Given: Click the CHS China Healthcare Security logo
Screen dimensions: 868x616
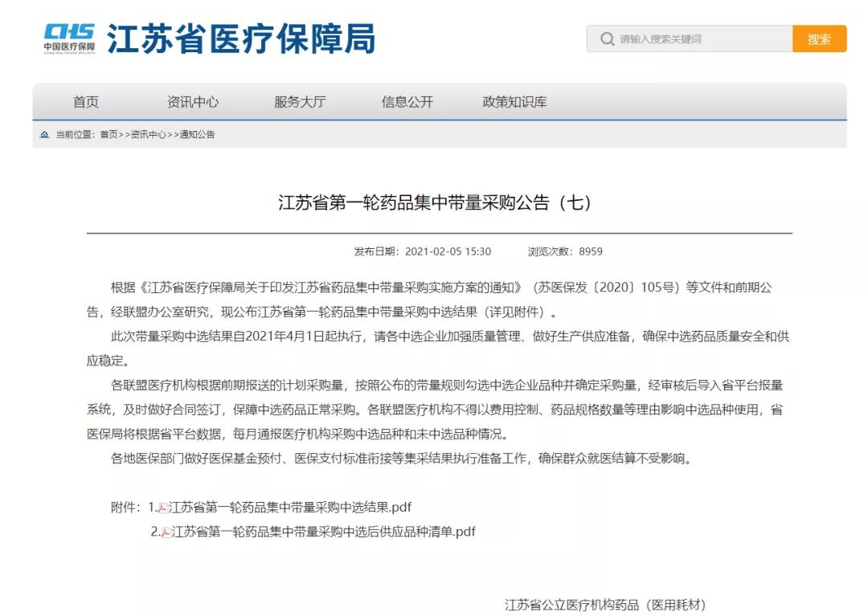Looking at the screenshot, I should click(69, 39).
